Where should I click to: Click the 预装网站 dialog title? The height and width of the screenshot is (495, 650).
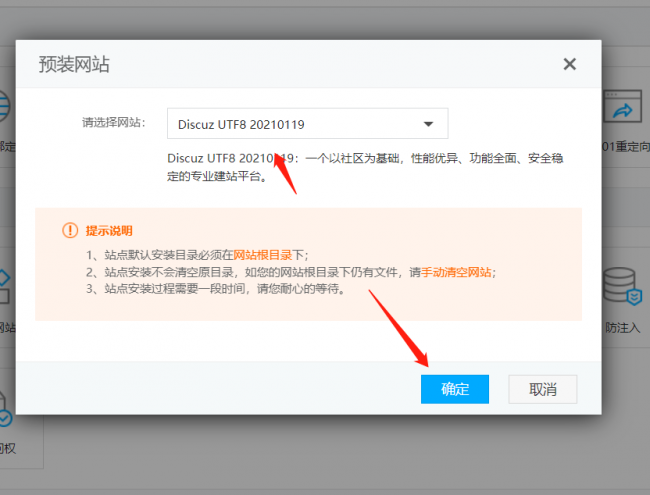click(x=74, y=64)
